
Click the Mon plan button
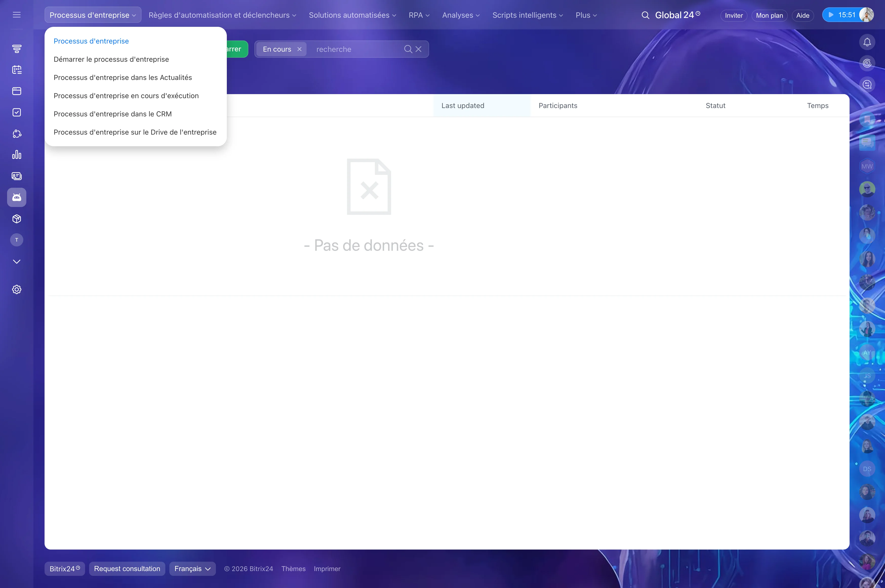click(769, 15)
